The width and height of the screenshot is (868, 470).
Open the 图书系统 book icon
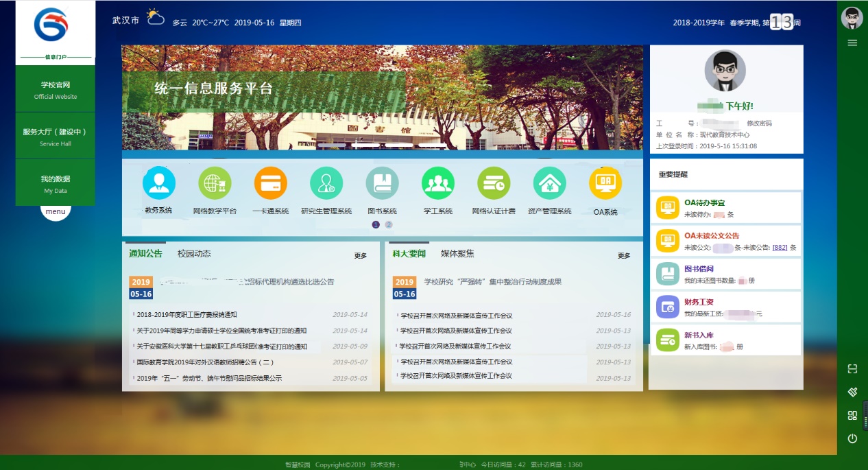pyautogui.click(x=382, y=184)
